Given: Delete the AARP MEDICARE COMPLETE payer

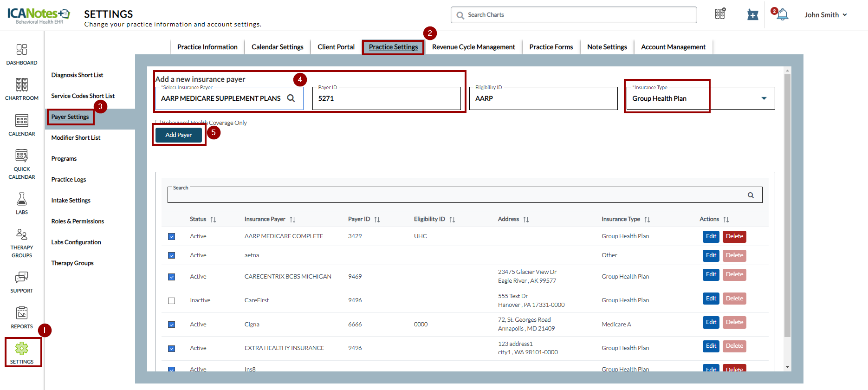Looking at the screenshot, I should 734,236.
